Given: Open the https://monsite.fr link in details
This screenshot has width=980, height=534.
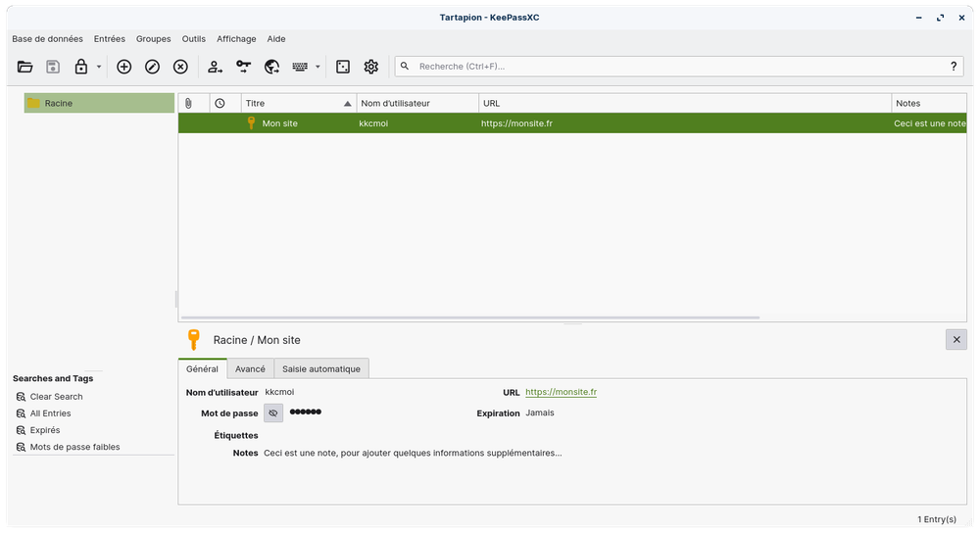Looking at the screenshot, I should coord(561,392).
